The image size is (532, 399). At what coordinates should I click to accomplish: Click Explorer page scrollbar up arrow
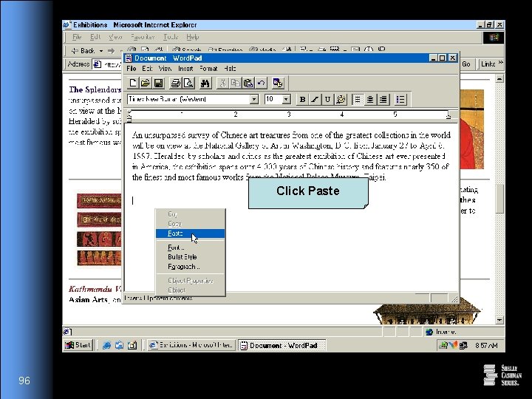499,79
